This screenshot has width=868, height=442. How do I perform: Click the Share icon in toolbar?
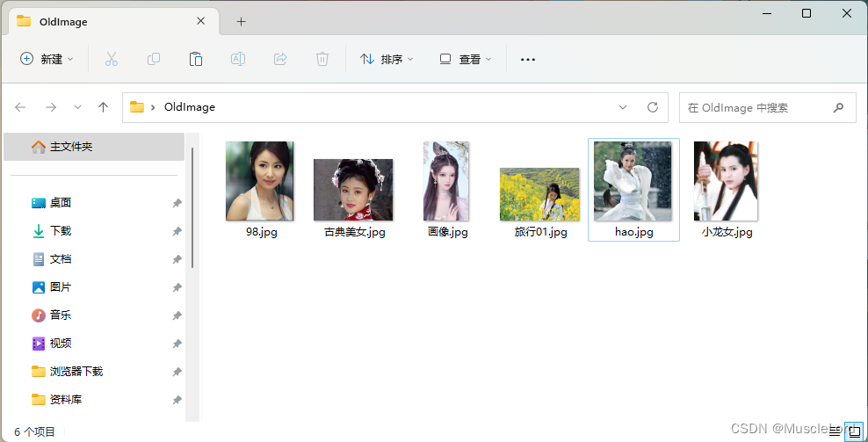pyautogui.click(x=280, y=59)
